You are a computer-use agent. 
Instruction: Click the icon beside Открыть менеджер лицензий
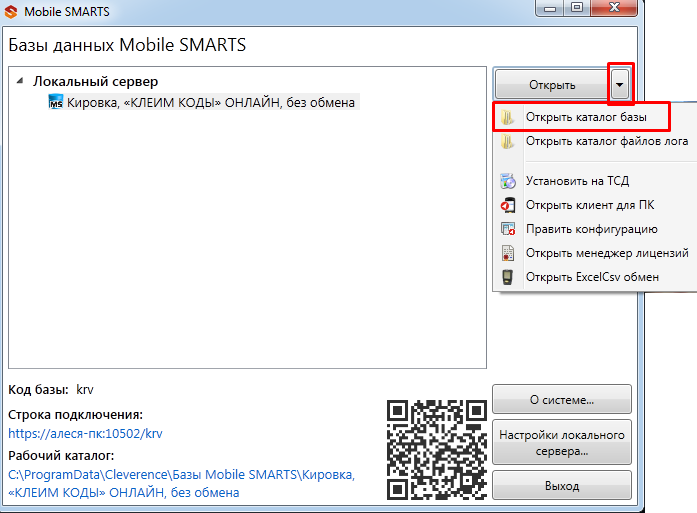(x=508, y=253)
